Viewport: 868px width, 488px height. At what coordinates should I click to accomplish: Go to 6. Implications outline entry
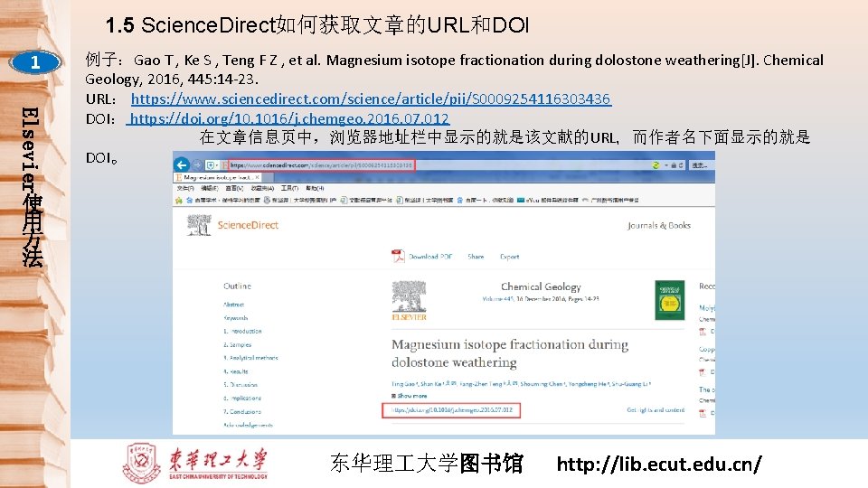coord(242,398)
